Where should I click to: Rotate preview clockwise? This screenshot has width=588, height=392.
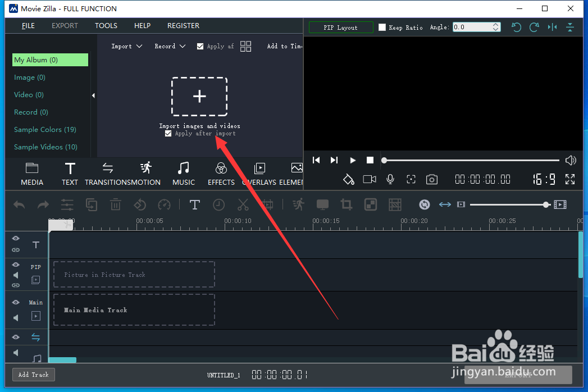(534, 27)
